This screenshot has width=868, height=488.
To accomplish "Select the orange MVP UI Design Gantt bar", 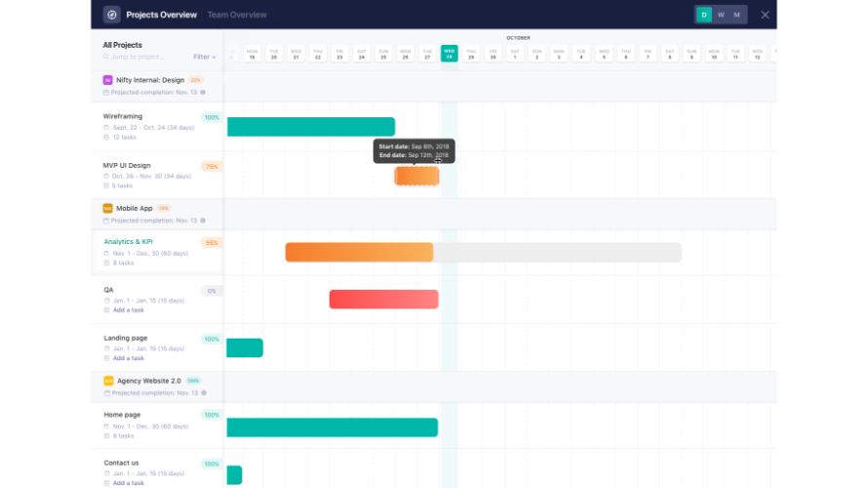I will pos(416,176).
